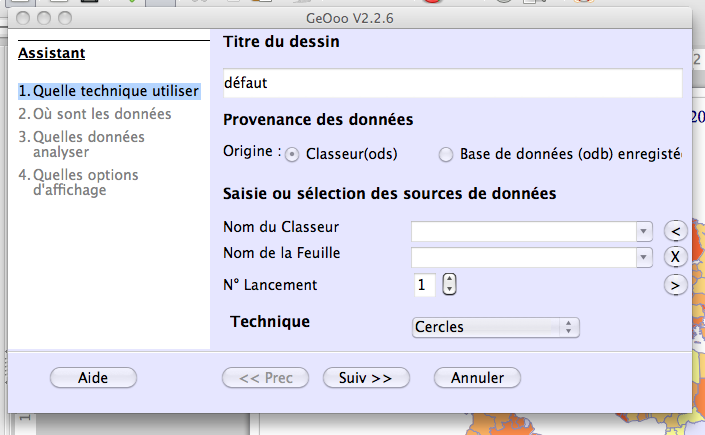705x435 pixels.
Task: Click the Annuler button
Action: tap(477, 377)
